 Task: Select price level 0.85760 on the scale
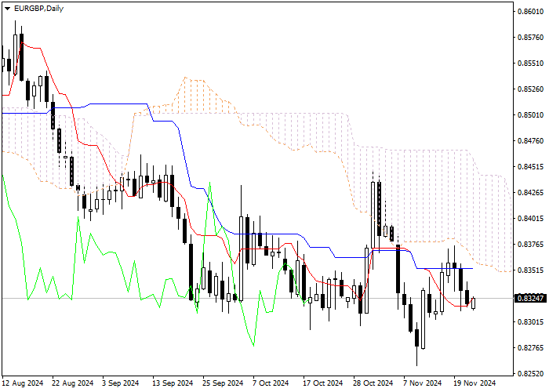pos(531,38)
